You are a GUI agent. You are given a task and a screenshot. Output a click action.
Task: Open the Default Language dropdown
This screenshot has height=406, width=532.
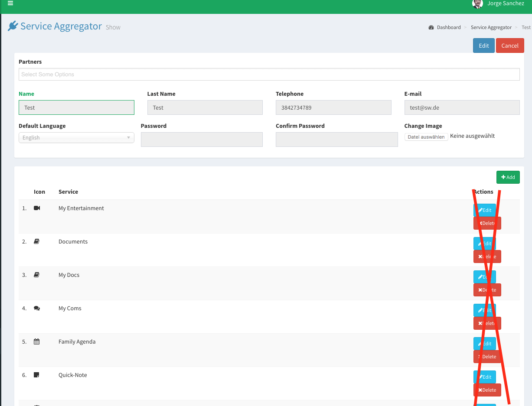tap(76, 138)
